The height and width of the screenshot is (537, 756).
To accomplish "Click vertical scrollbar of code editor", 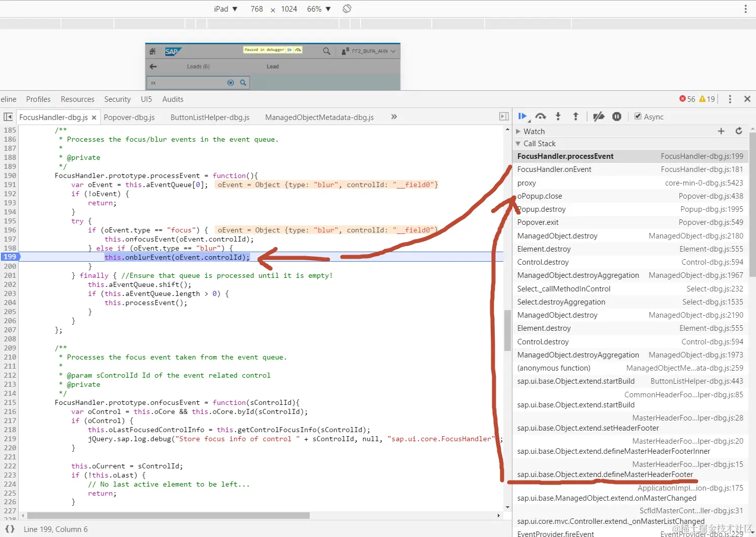I will [x=507, y=330].
